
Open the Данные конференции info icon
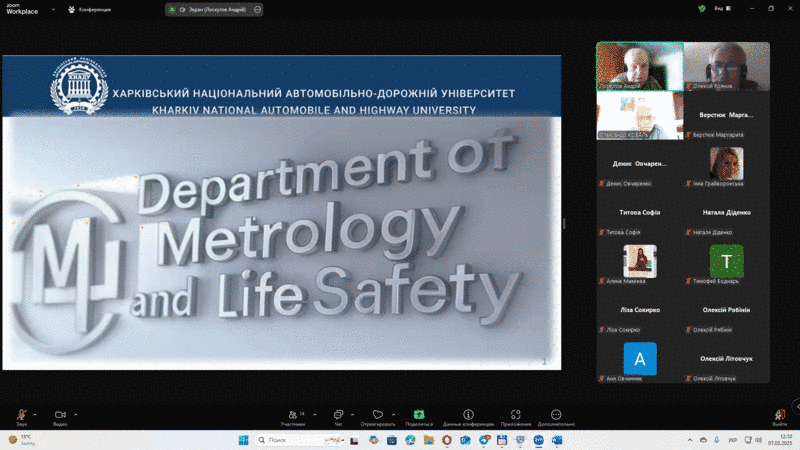coord(468,415)
